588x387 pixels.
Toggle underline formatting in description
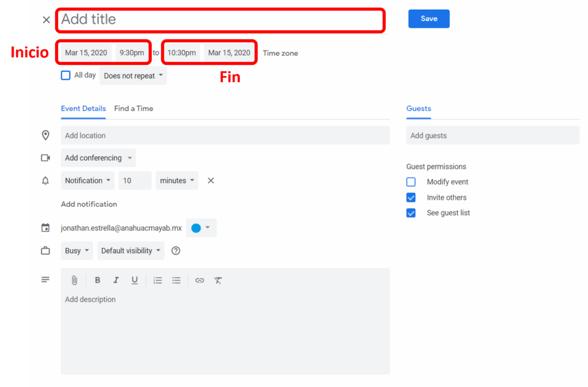134,280
